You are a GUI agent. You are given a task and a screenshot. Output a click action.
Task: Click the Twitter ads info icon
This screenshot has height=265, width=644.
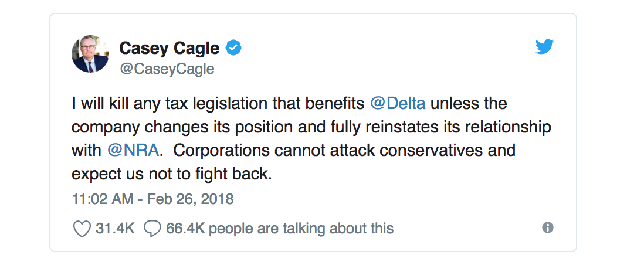point(548,227)
